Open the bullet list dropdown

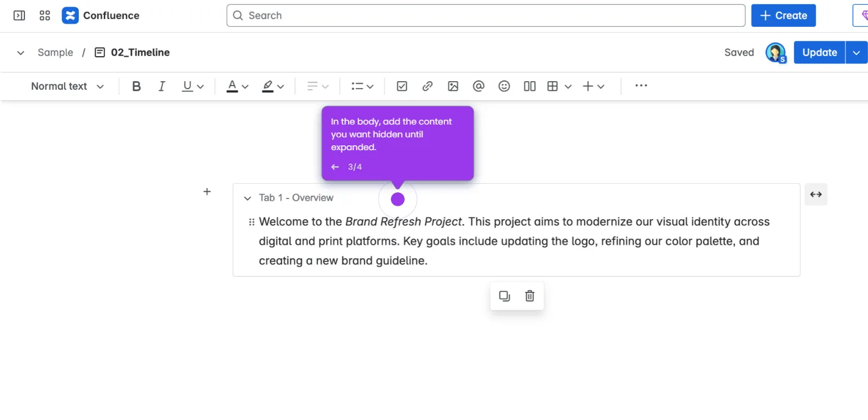tap(363, 86)
